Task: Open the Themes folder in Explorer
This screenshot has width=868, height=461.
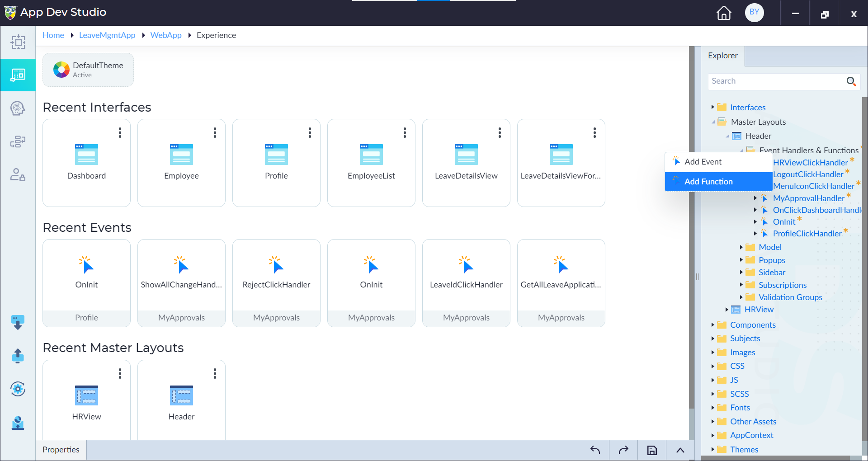Action: [x=744, y=450]
